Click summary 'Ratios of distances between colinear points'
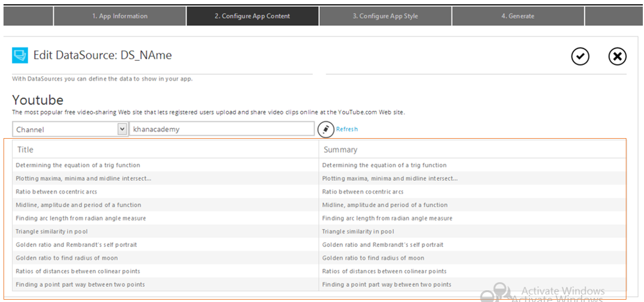The image size is (644, 302). coord(384,271)
